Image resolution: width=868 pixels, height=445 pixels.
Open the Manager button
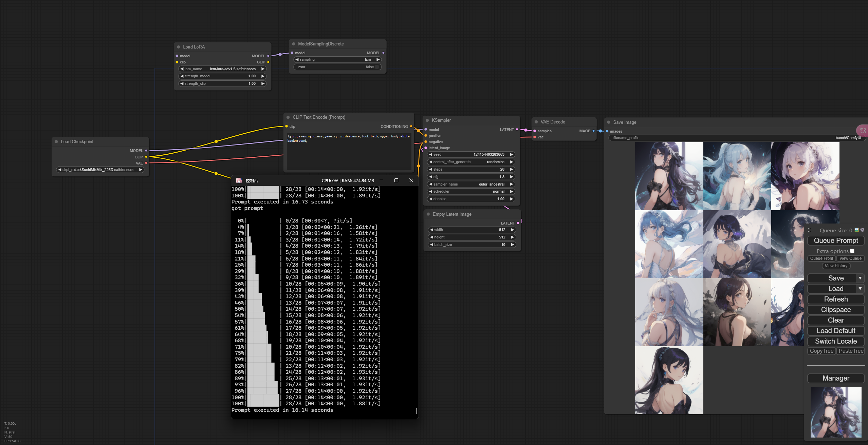(836, 378)
